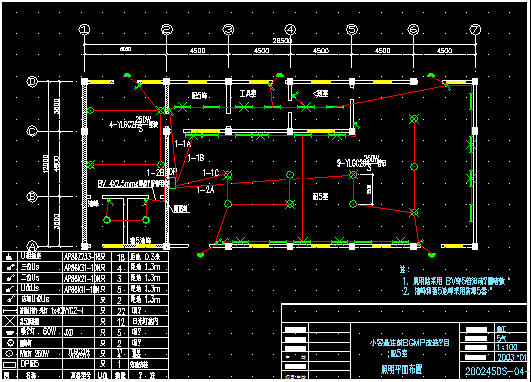
Task: Click grid axis bubble C
Action: pyautogui.click(x=33, y=131)
